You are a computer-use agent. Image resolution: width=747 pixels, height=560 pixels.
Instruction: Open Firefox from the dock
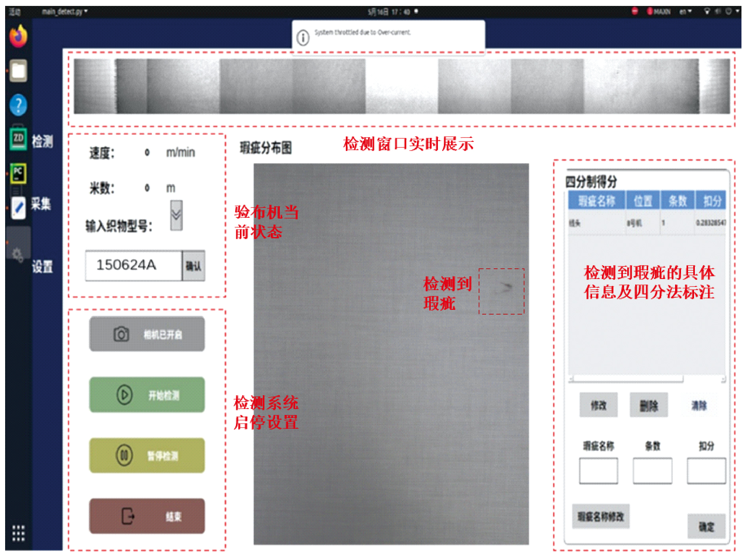pyautogui.click(x=18, y=36)
